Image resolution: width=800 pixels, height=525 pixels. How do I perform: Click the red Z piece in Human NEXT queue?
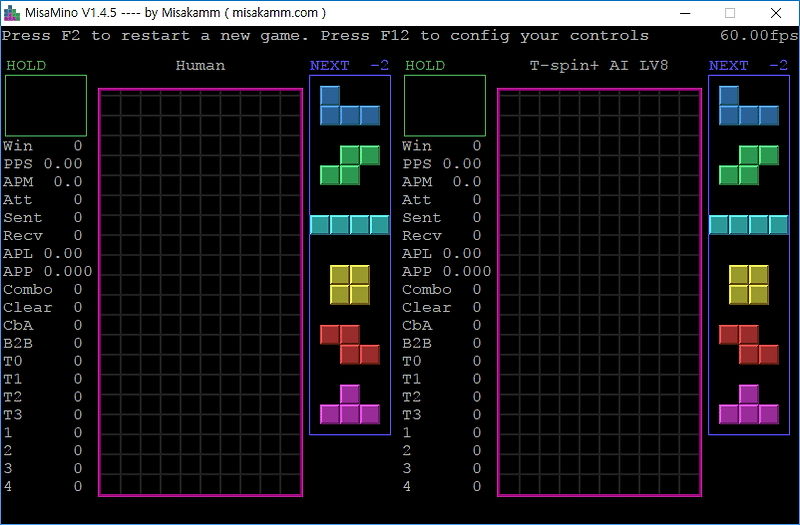click(x=350, y=344)
